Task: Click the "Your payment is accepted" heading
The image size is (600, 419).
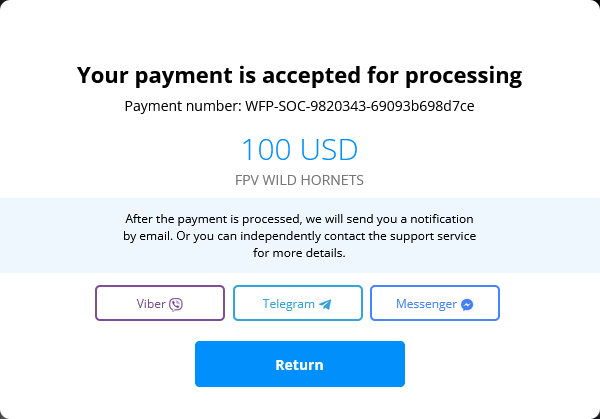Action: coord(299,75)
